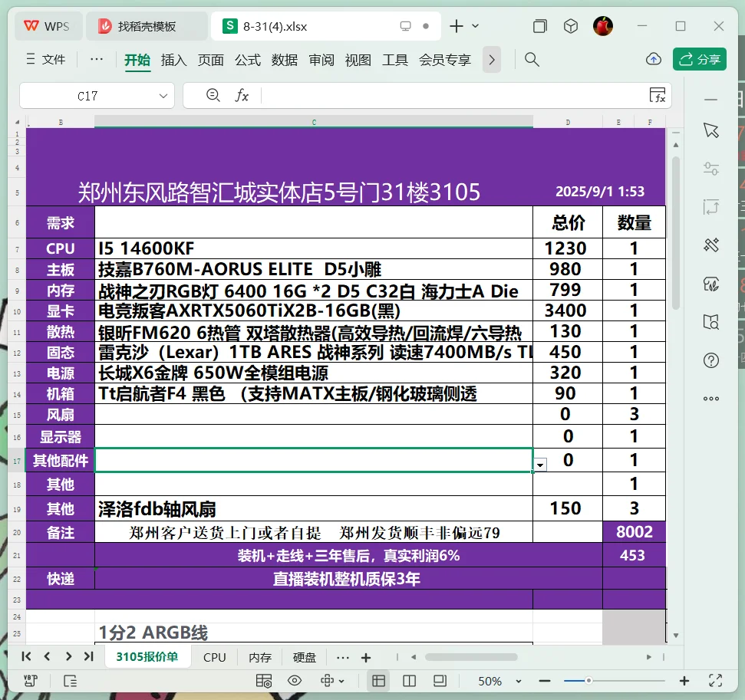Click the new tab plus icon

pyautogui.click(x=456, y=26)
